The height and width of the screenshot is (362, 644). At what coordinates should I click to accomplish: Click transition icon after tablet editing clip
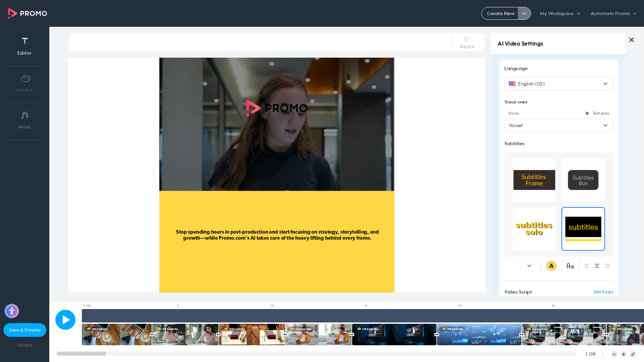tap(606, 335)
